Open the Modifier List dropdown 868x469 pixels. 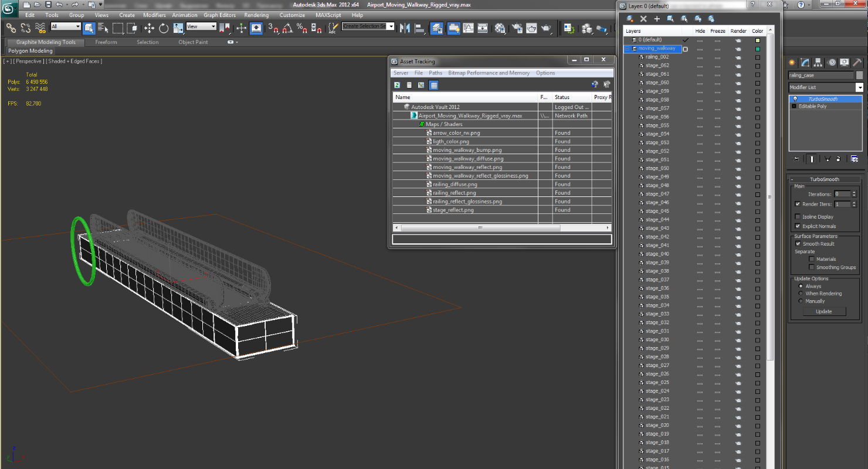(x=859, y=87)
